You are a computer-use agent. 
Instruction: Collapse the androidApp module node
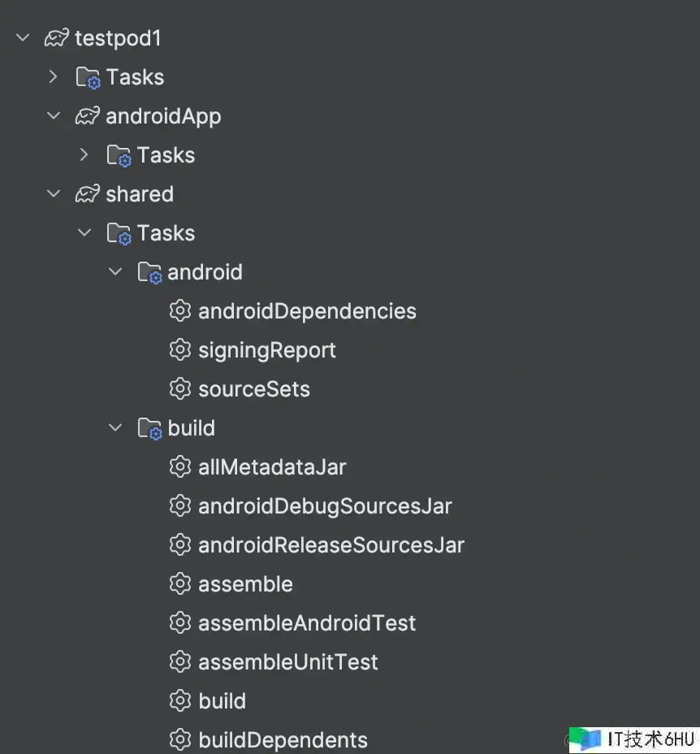[x=54, y=115]
